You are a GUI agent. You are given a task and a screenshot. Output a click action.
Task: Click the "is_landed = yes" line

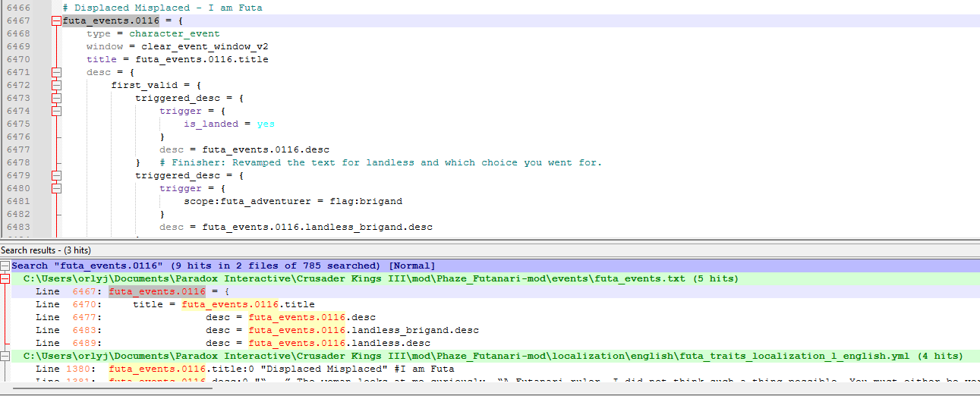click(x=229, y=124)
